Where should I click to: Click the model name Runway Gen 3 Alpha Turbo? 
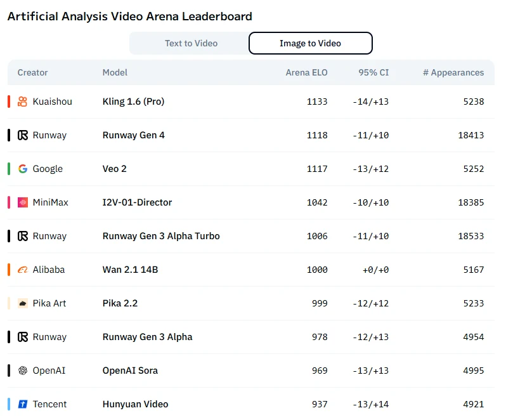click(161, 236)
